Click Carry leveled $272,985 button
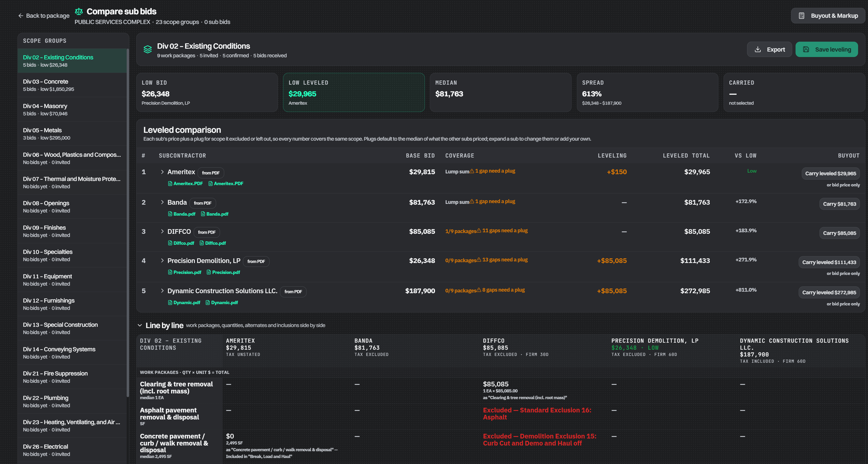 829,292
